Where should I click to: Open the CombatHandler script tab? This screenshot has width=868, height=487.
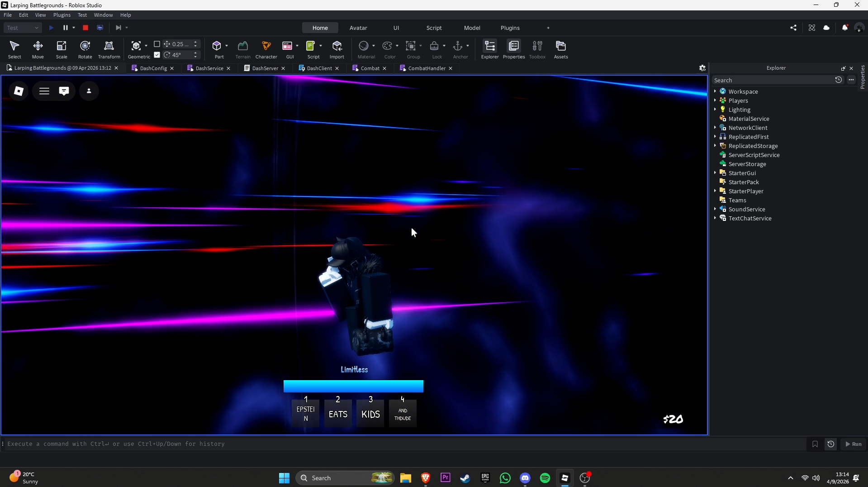(427, 68)
